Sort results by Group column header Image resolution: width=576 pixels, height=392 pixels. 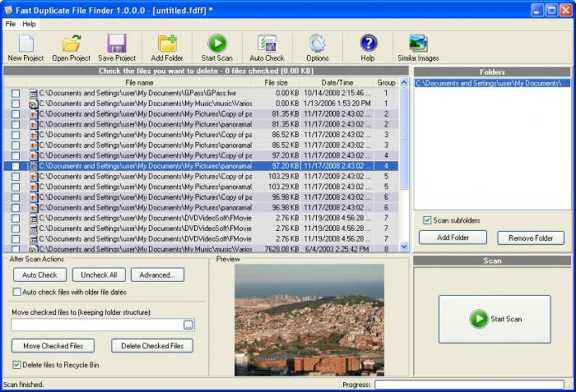pos(386,82)
